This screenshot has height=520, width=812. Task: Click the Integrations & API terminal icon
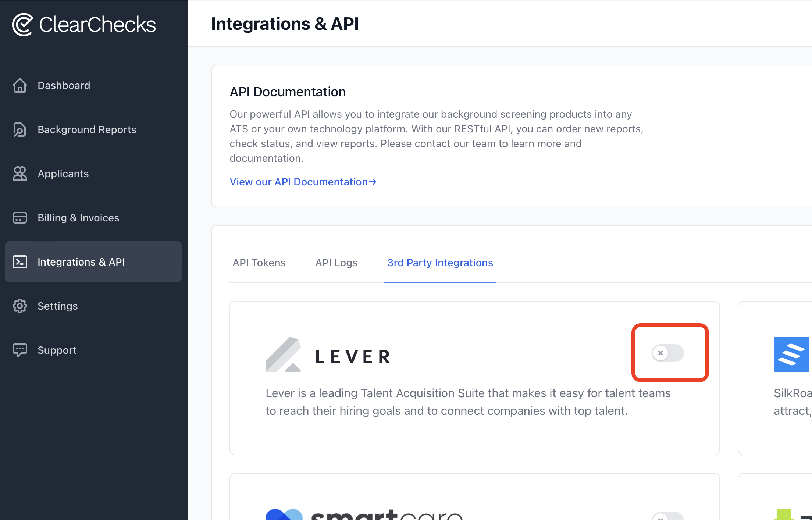[20, 262]
